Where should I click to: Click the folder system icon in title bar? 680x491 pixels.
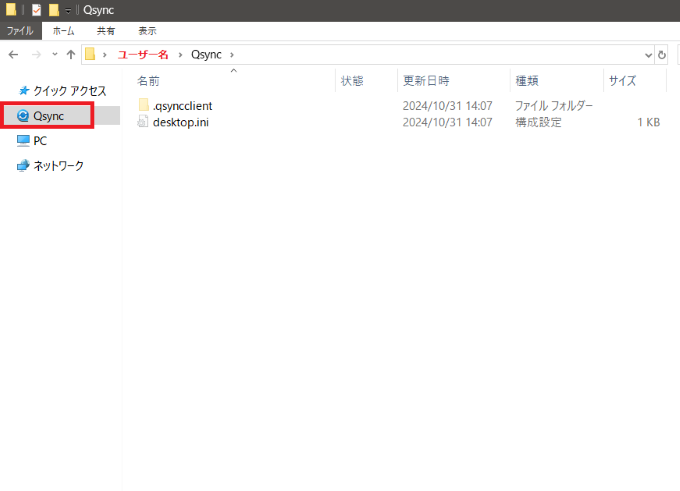click(x=11, y=9)
